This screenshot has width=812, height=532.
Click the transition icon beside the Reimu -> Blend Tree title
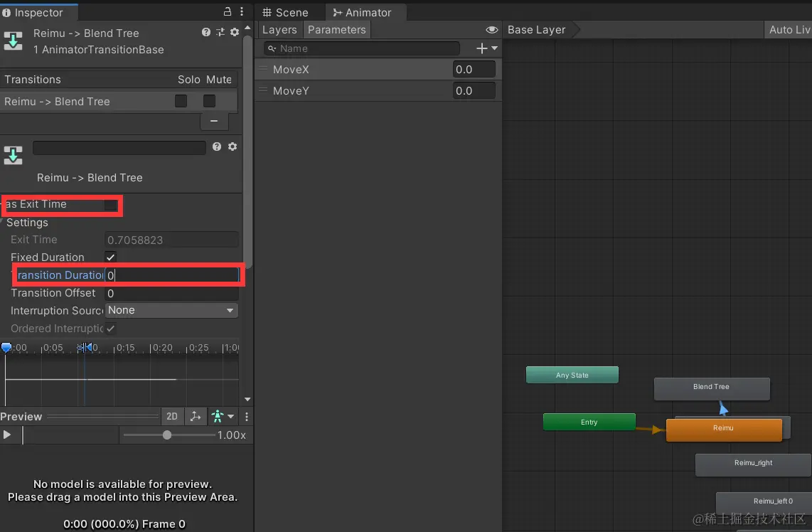13,41
